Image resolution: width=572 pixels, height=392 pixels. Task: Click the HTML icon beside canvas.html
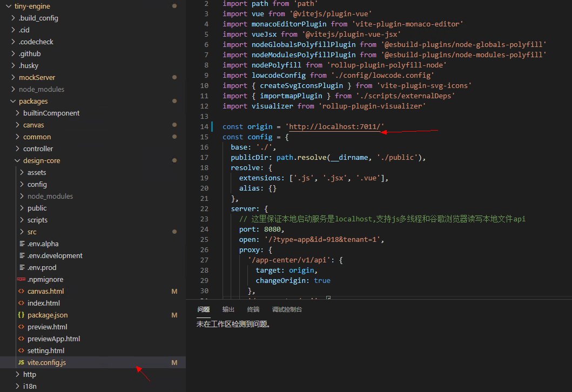pos(21,292)
